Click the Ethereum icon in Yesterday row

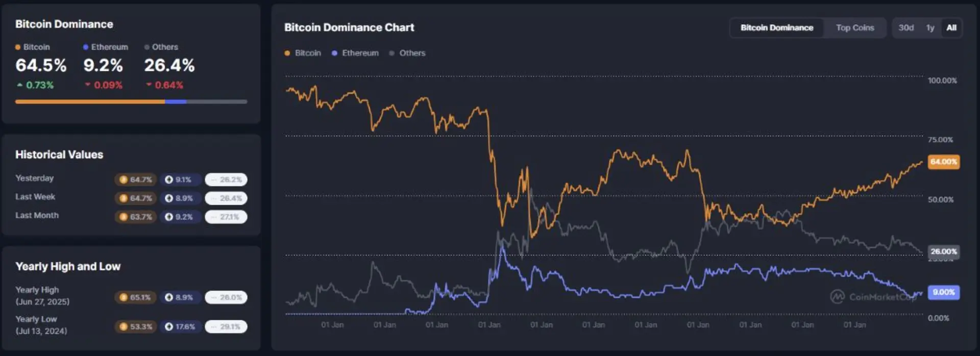click(169, 180)
